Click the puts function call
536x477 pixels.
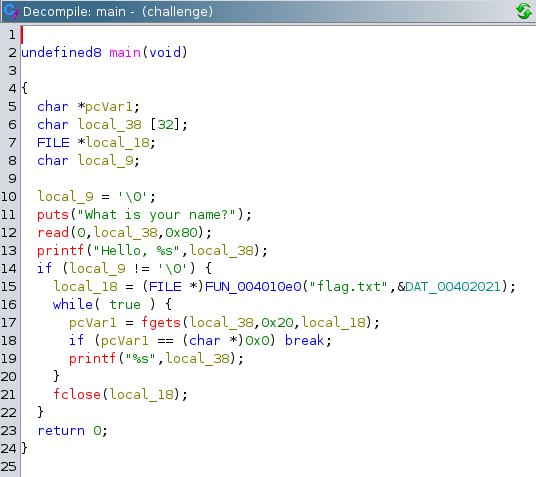click(53, 215)
